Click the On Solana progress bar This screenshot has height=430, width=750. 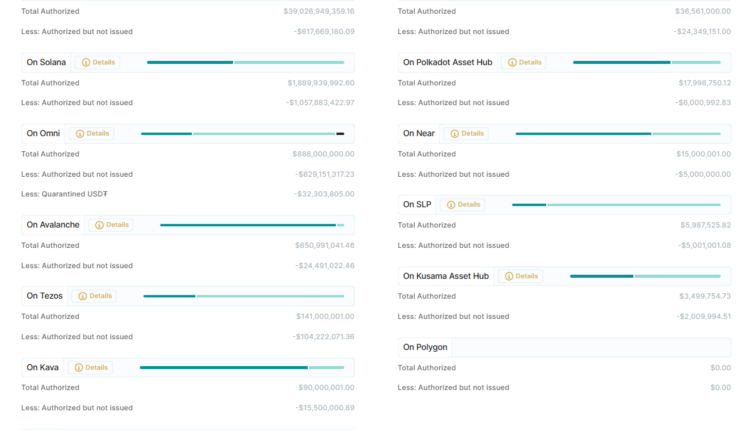click(x=245, y=62)
